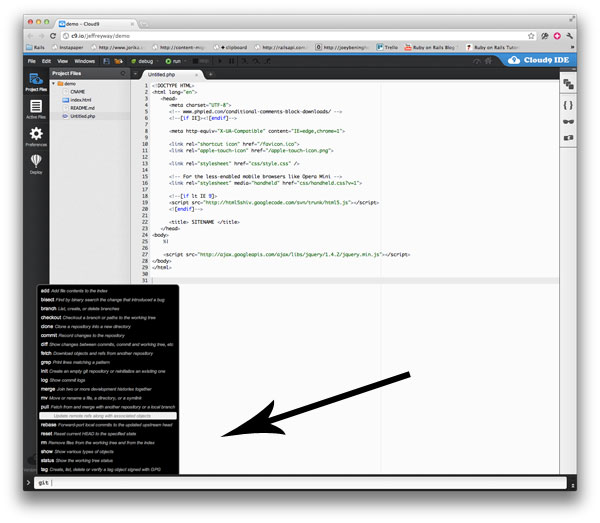Open the debug dropdown arrow

157,61
